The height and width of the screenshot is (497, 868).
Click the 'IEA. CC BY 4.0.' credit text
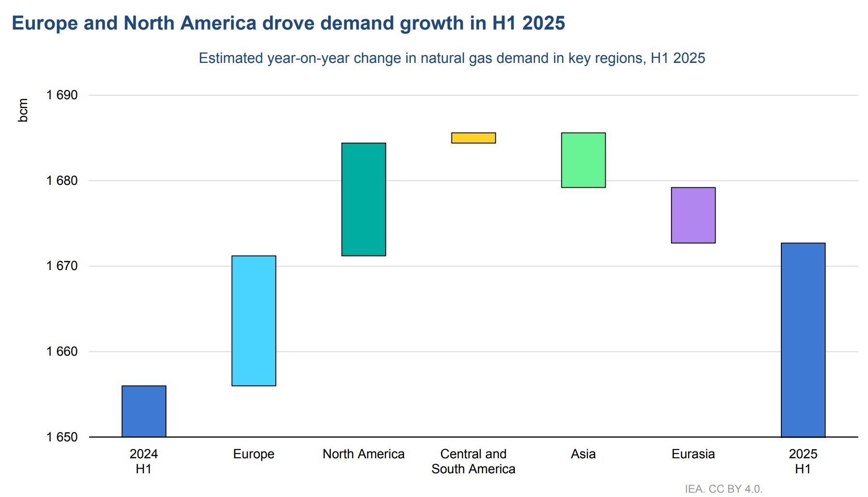[724, 489]
